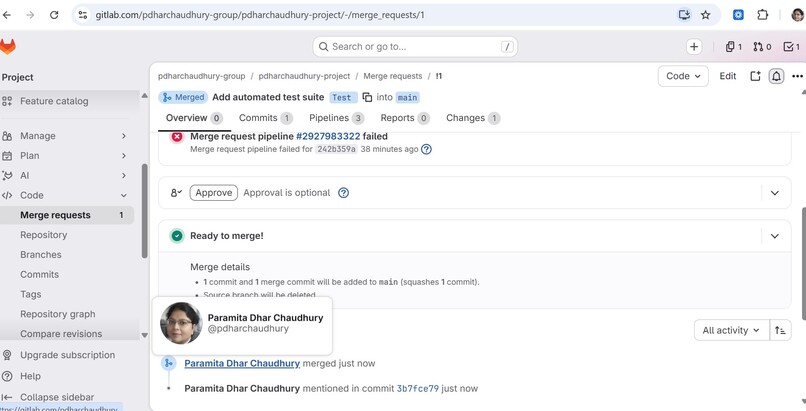This screenshot has width=806, height=411.
Task: Collapse the Code sidebar section
Action: (x=69, y=195)
